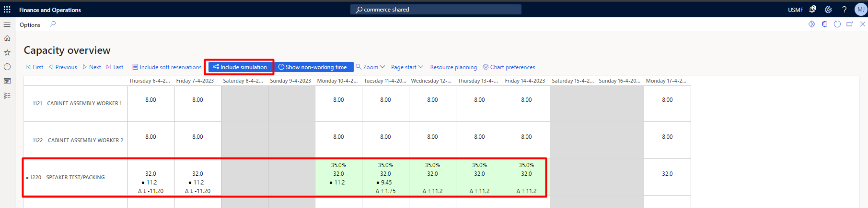Click the Finance and Operations title
Viewport: 868px width, 208px height.
50,10
